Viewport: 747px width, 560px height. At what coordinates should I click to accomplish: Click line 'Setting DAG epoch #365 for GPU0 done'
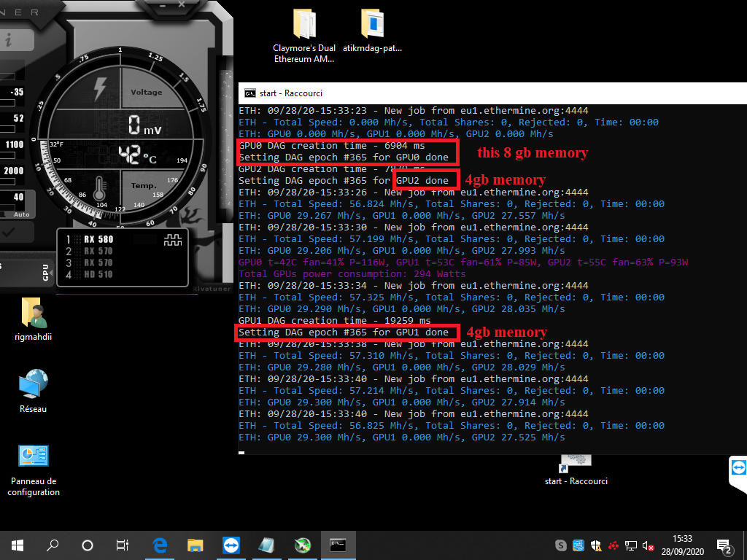coord(344,157)
